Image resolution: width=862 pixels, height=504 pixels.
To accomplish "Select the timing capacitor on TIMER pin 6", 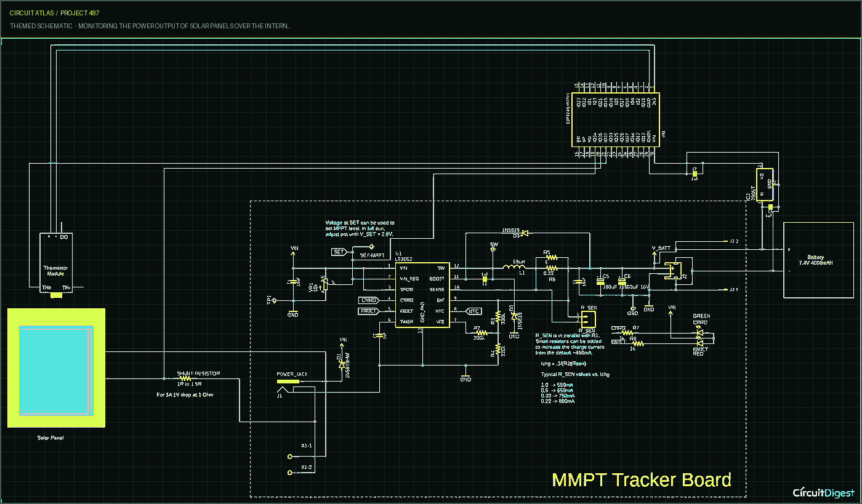I will click(x=379, y=335).
